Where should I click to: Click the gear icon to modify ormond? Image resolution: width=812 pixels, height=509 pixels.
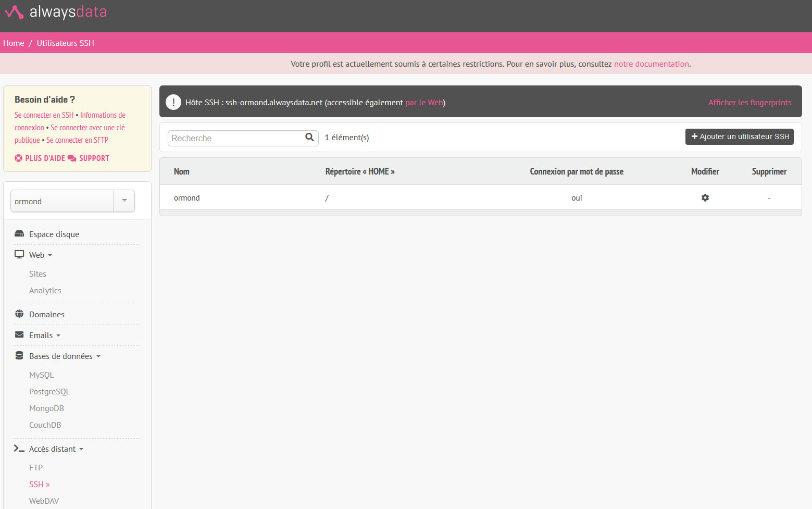click(x=705, y=198)
